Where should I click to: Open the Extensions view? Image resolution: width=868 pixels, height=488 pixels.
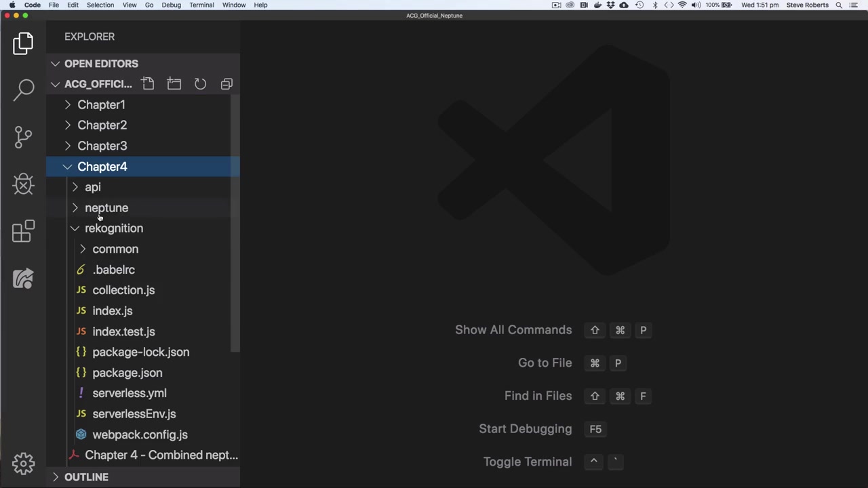pyautogui.click(x=23, y=231)
